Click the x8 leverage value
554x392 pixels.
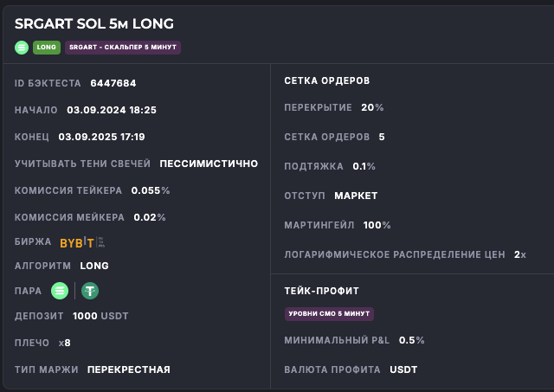tap(64, 343)
